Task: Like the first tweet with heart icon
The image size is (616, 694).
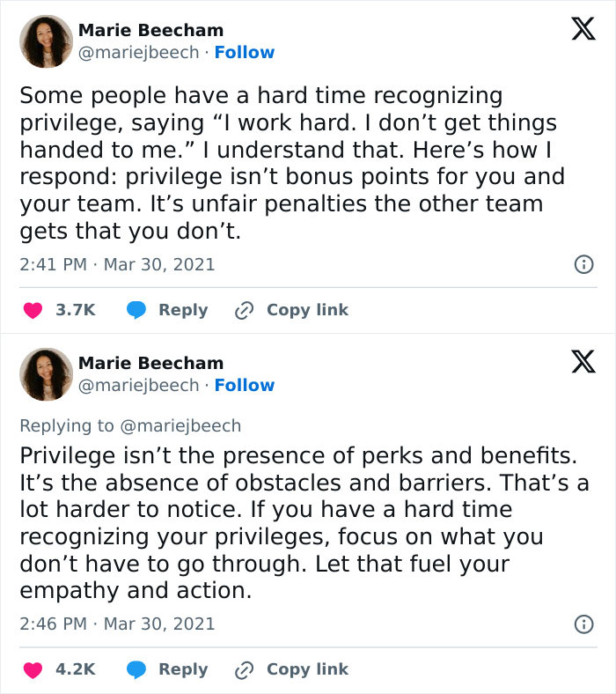Action: pos(33,310)
